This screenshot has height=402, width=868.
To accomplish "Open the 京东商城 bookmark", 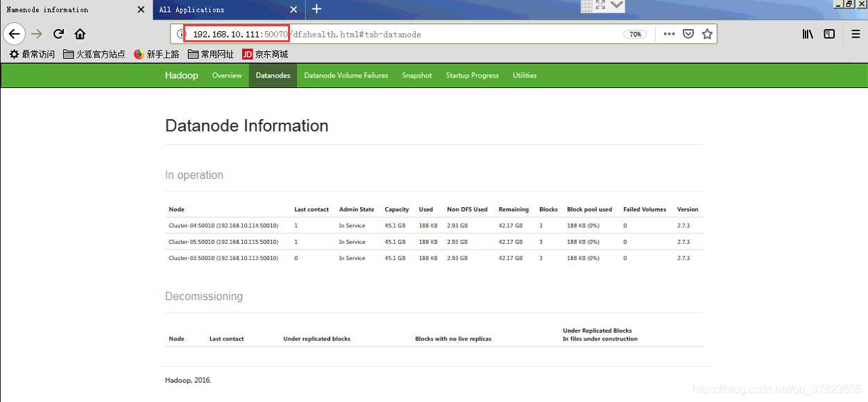I will coord(265,54).
